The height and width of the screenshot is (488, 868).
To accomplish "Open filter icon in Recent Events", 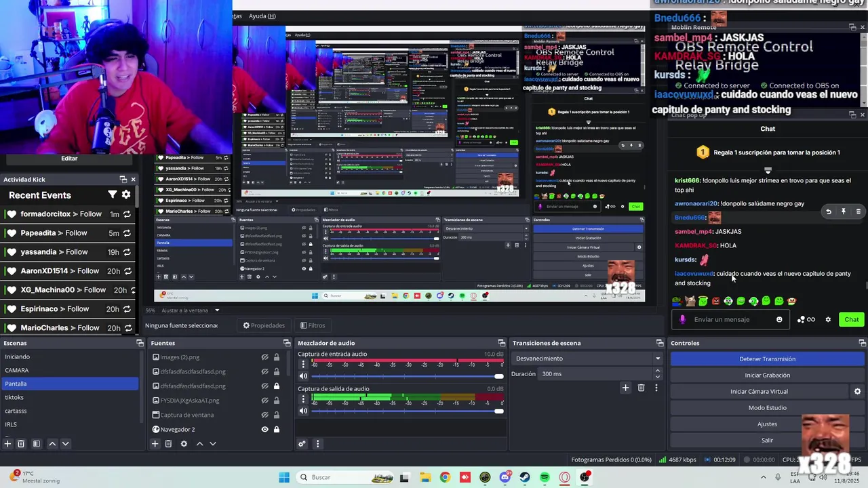I will pyautogui.click(x=113, y=195).
